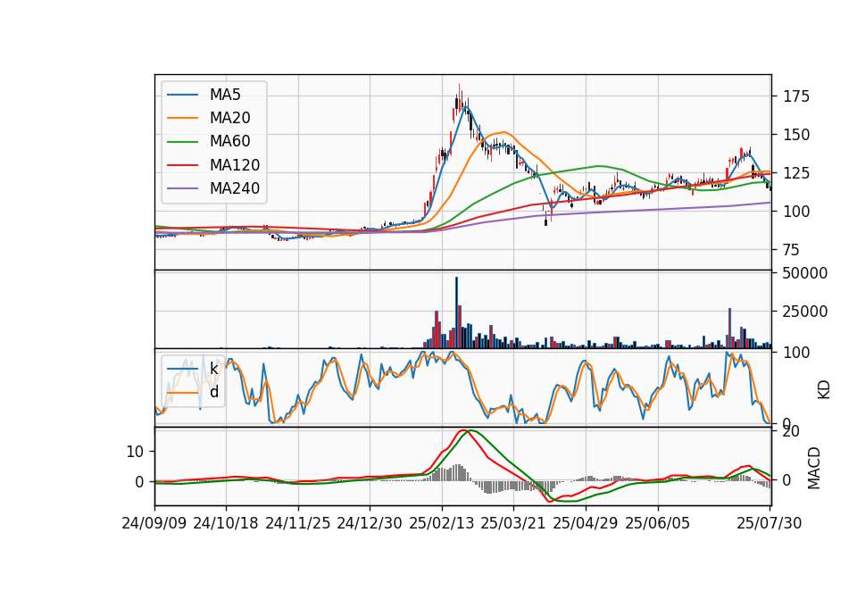The image size is (857, 616).
Task: Click the left MACD axis label 10
Action: (x=135, y=452)
